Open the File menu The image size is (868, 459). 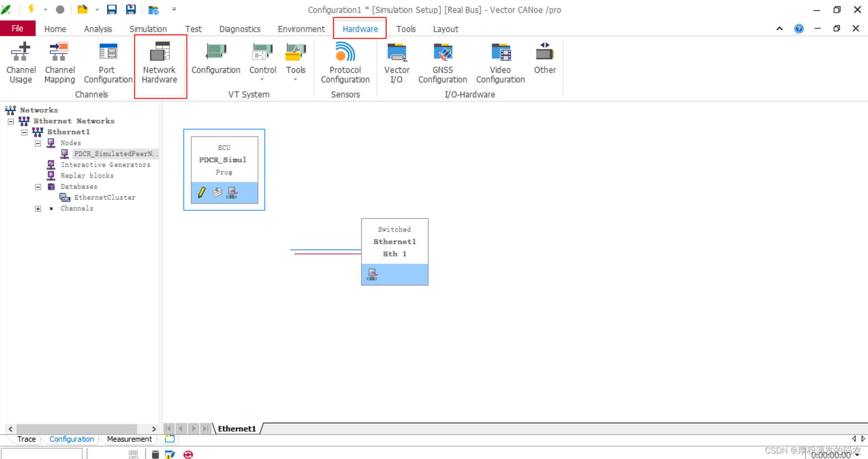[17, 28]
